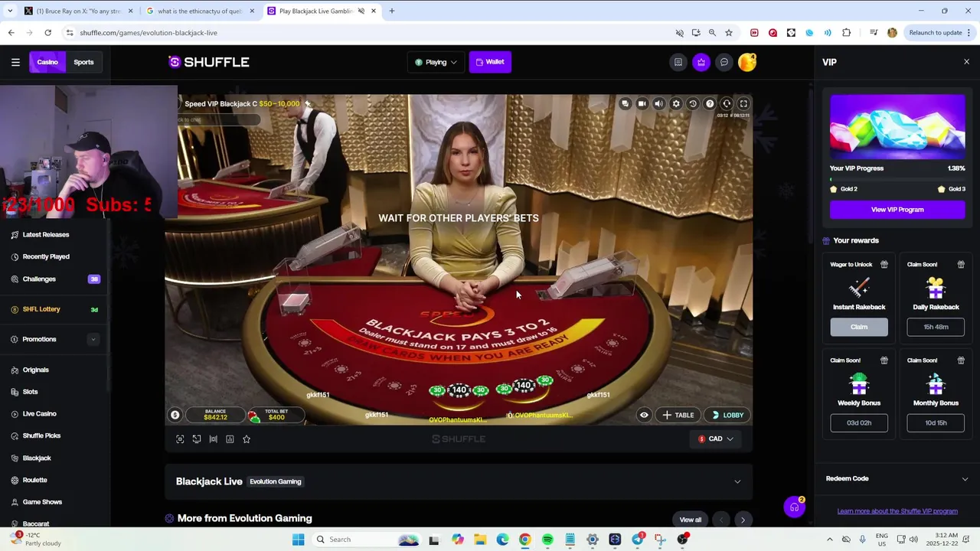Open game history clock icon
Viewport: 980px width, 551px height.
[x=693, y=103]
